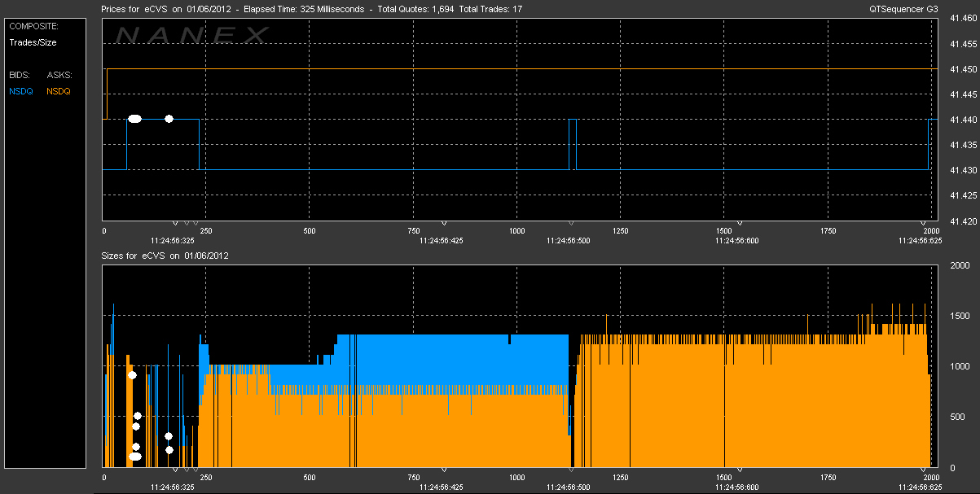980x494 pixels.
Task: Click the 750 tick label under Prices chart
Action: click(412, 231)
